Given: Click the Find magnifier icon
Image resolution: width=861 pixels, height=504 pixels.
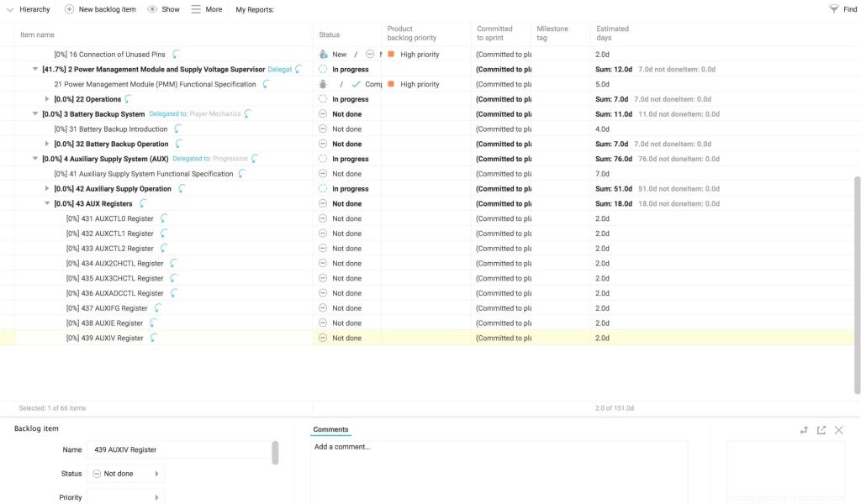Looking at the screenshot, I should coord(833,9).
